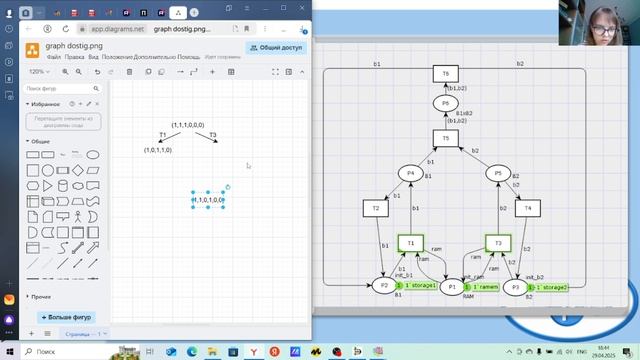This screenshot has width=640, height=360.
Task: Collapse the toolbar with up chevron
Action: coord(302,72)
